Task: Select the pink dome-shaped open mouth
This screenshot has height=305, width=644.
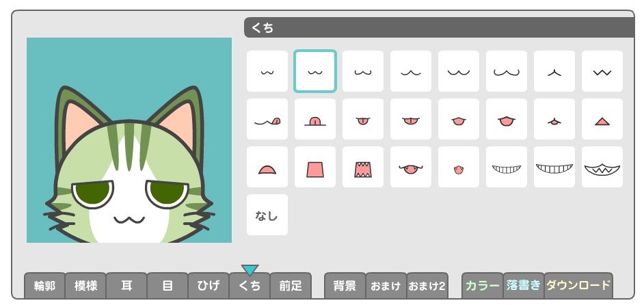Action: click(267, 167)
